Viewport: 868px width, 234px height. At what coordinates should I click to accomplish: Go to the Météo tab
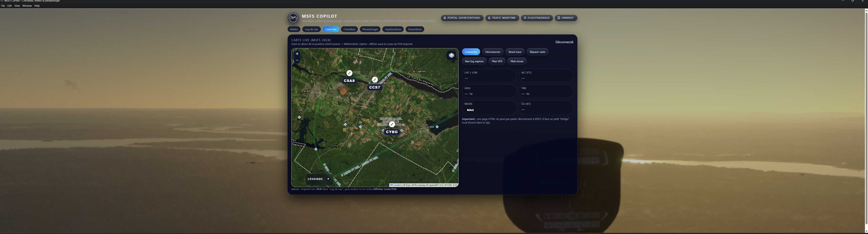click(x=294, y=29)
